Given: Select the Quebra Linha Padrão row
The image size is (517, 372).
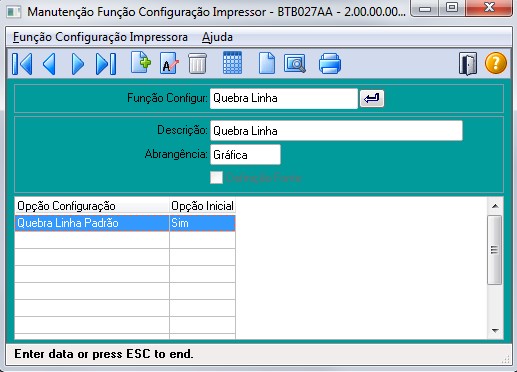Looking at the screenshot, I should coord(125,223).
